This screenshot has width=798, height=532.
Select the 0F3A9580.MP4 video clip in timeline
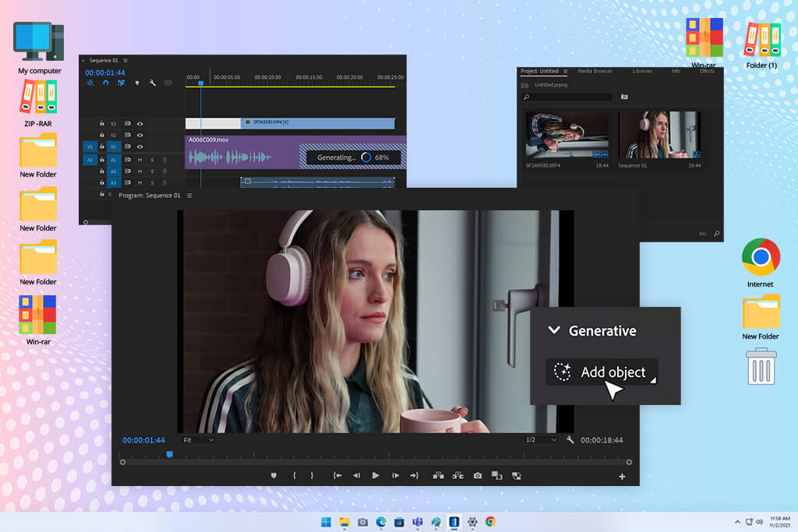point(318,122)
